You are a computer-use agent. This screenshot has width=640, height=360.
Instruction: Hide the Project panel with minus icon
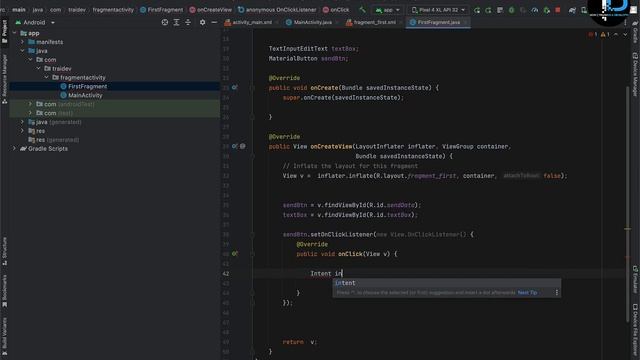214,22
